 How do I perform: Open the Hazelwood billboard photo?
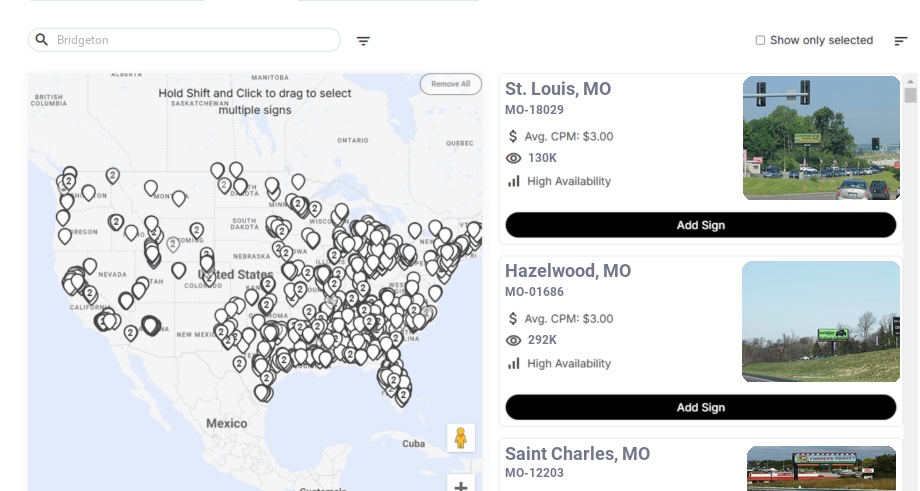(821, 321)
